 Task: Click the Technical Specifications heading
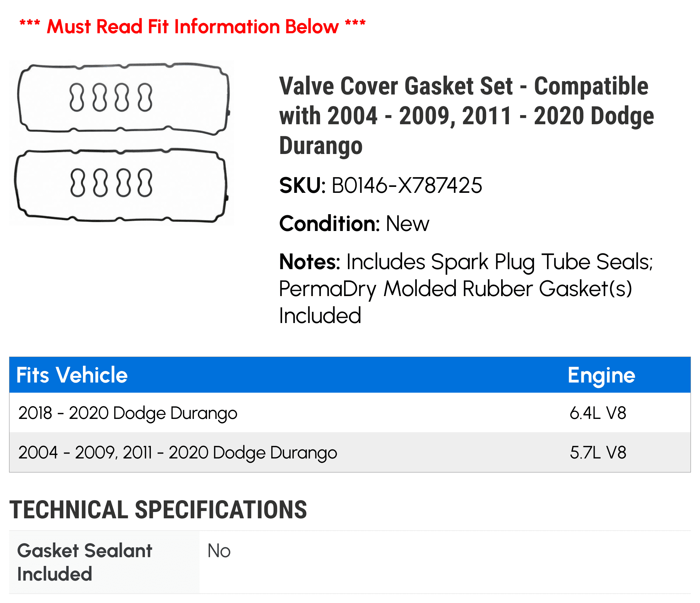(158, 510)
